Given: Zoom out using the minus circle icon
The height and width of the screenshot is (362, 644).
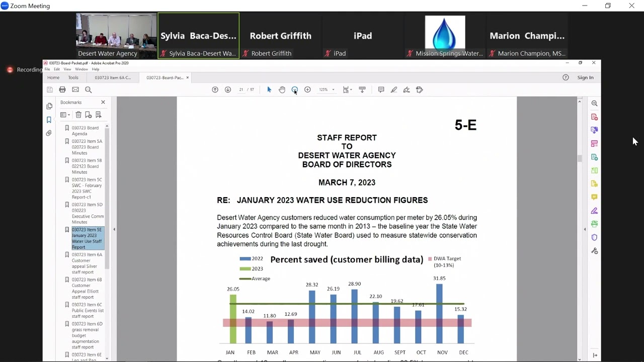Looking at the screenshot, I should pos(295,89).
